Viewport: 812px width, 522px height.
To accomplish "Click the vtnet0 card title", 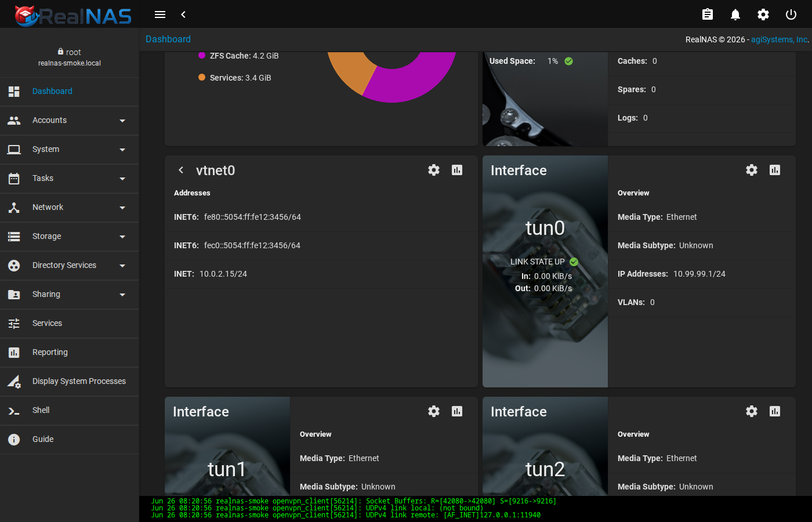I will (216, 171).
